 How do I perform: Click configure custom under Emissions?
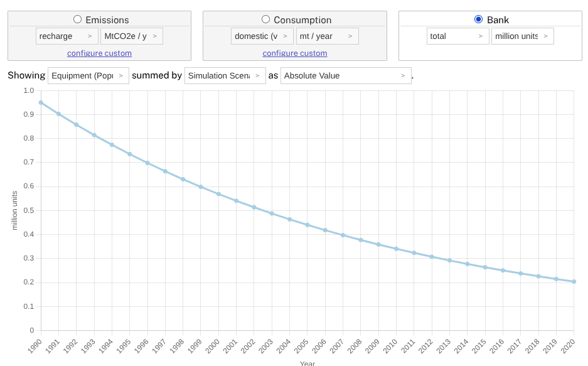pyautogui.click(x=99, y=53)
